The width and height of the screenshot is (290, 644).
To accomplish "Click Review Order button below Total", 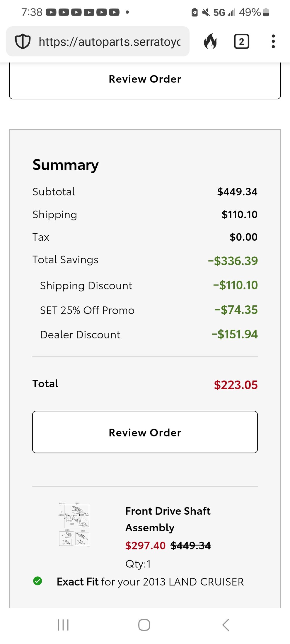I will (x=145, y=432).
